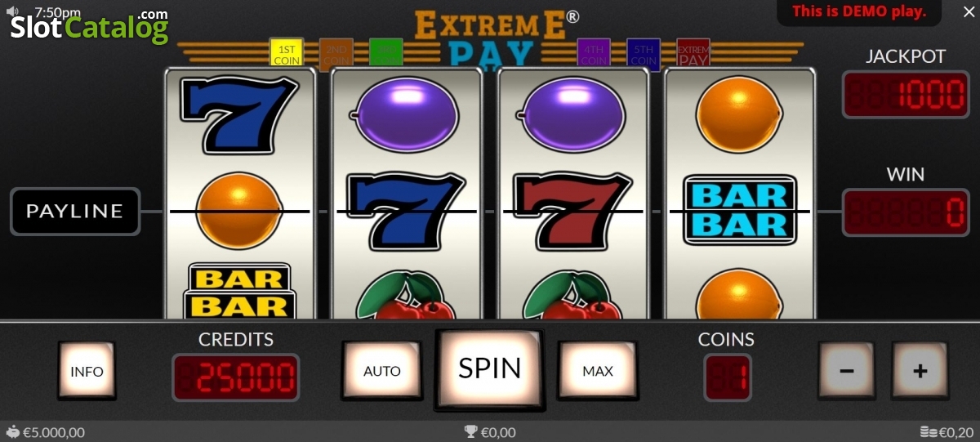Viewport: 980px width, 442px height.
Task: Click the blue BAR BAR symbol
Action: 739,210
